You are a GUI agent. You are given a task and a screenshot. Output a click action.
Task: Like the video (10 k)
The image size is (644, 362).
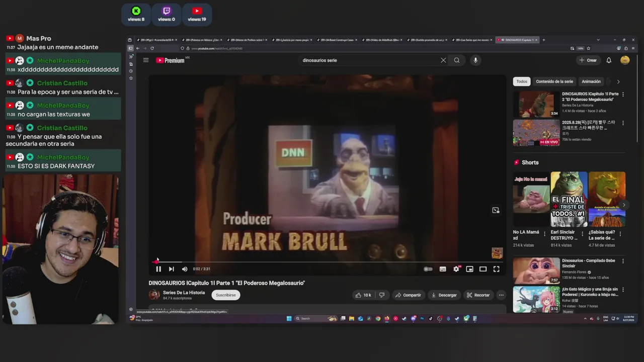(x=363, y=295)
